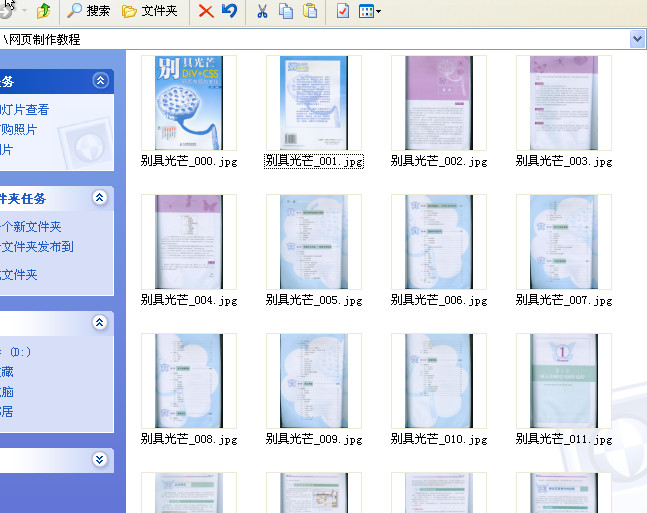
Task: Click file name 别具光芒_005.jpg
Action: point(314,300)
